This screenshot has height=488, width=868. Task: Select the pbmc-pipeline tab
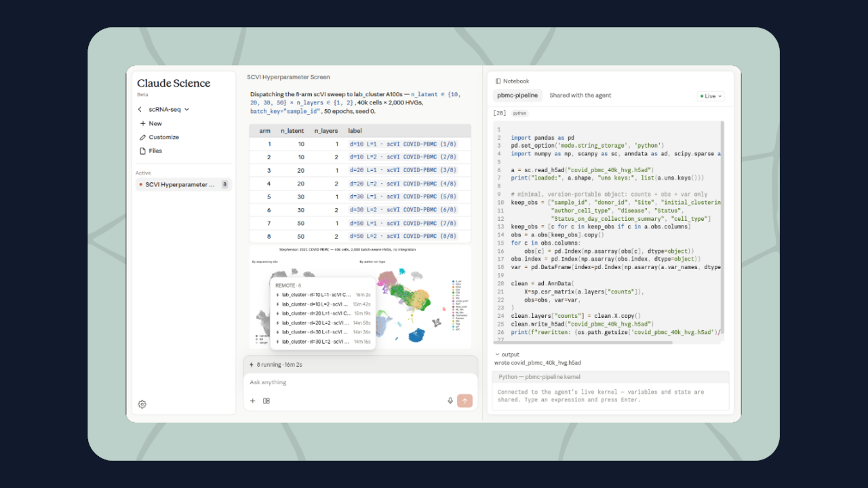tap(517, 96)
